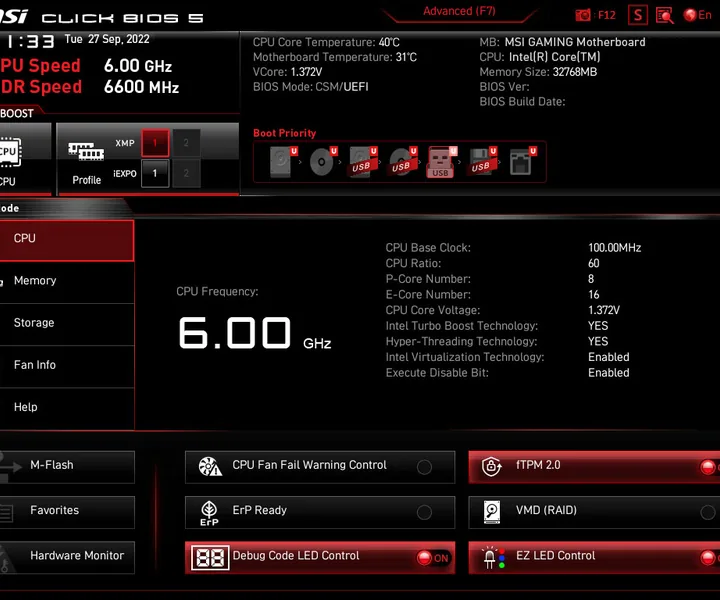
Task: Click BIOS Mode: CSM/UEFI text
Action: [311, 87]
